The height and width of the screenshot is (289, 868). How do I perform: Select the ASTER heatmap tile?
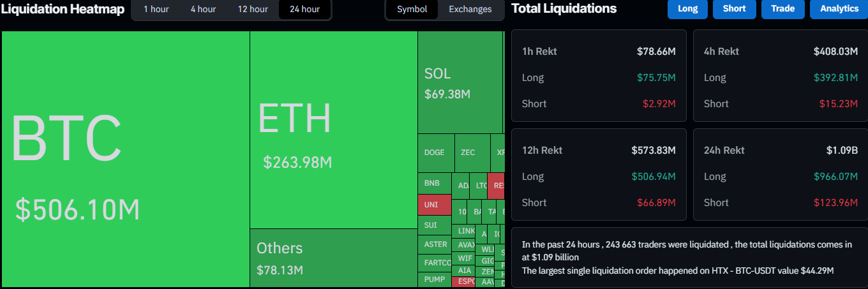point(435,244)
